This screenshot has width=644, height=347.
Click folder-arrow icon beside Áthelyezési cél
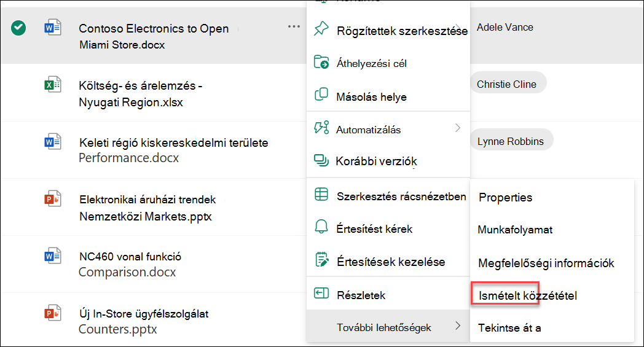[321, 62]
